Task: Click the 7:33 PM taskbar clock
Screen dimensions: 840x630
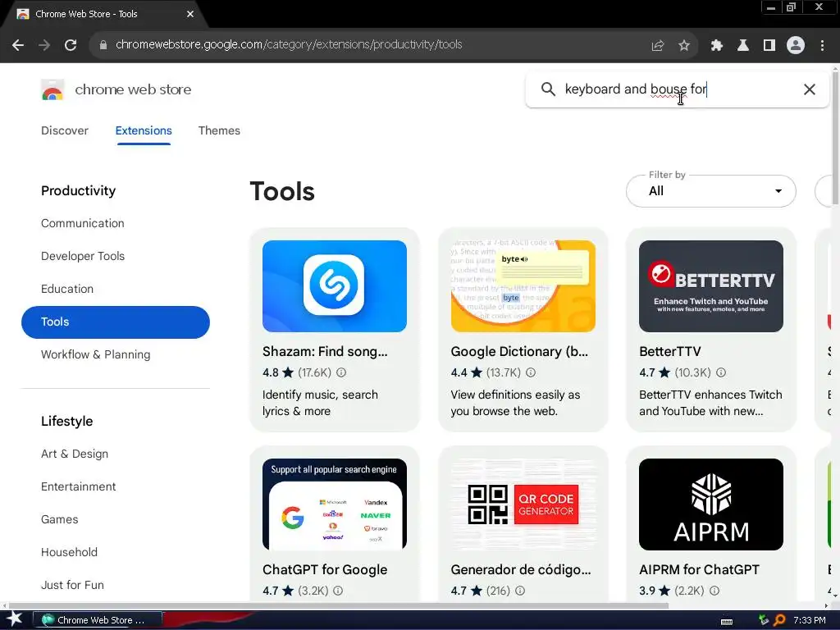Action: pos(810,620)
